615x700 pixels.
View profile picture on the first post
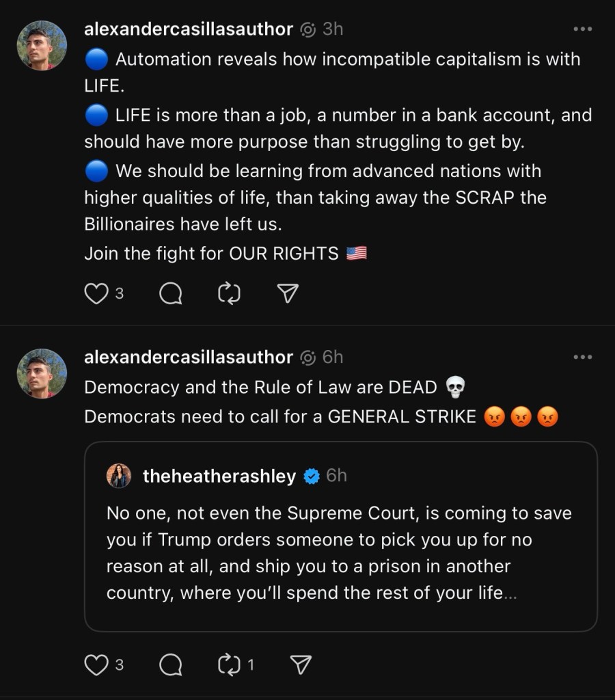tap(42, 46)
